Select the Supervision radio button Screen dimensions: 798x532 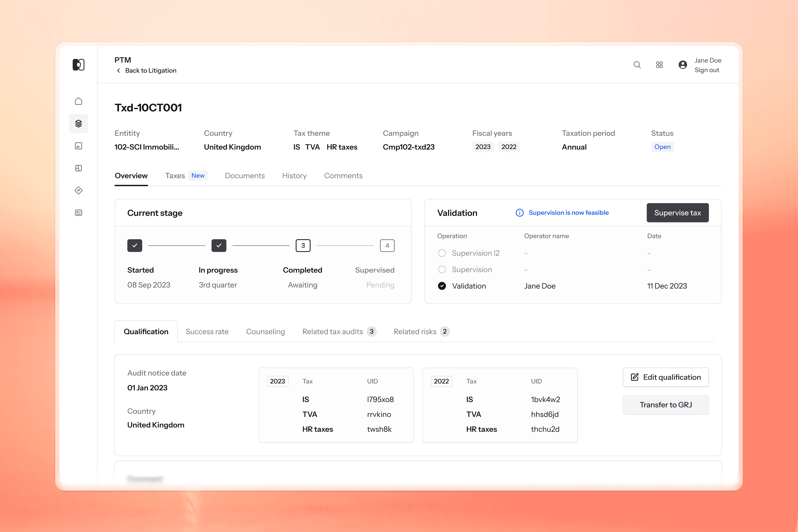click(442, 270)
